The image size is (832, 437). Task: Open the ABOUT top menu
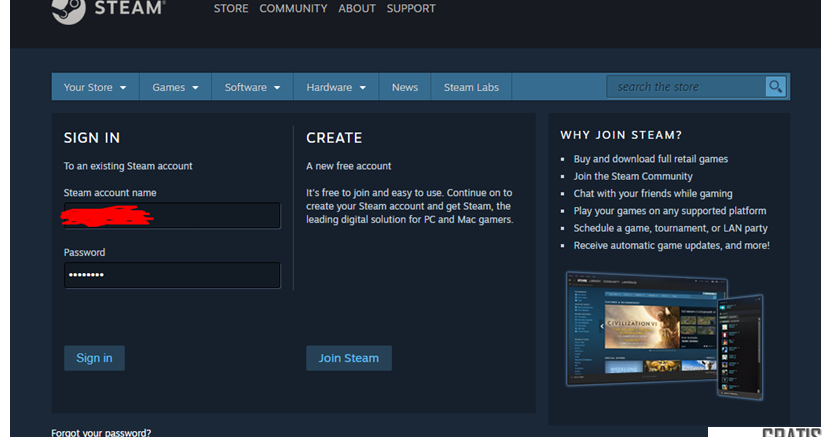[x=357, y=8]
